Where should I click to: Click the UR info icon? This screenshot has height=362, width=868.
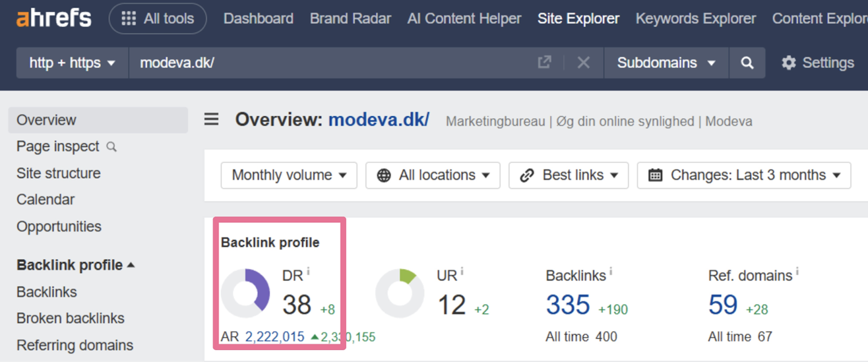click(x=462, y=272)
